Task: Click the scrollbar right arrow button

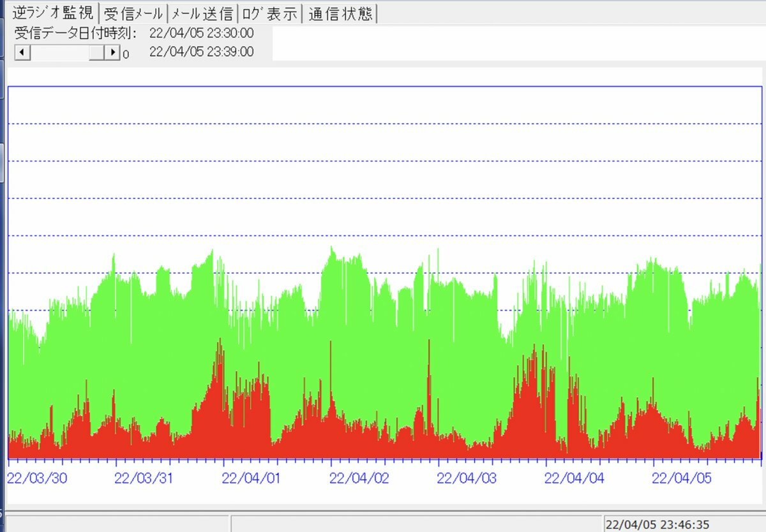Action: tap(112, 53)
